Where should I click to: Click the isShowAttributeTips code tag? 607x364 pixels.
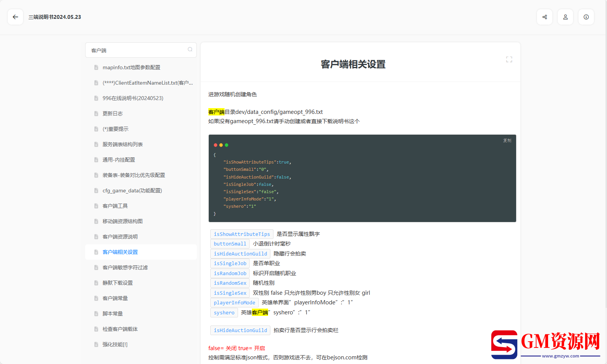(x=242, y=234)
